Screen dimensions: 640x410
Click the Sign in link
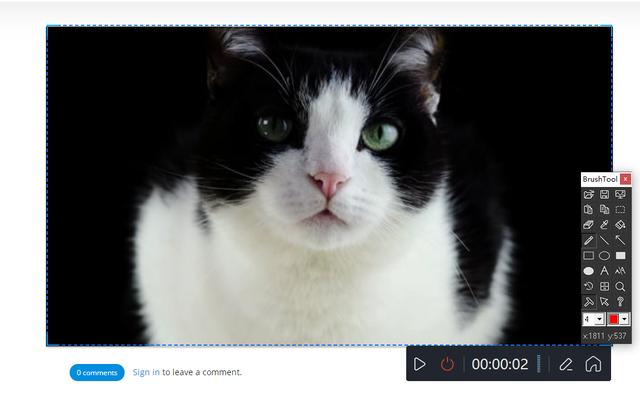point(146,372)
